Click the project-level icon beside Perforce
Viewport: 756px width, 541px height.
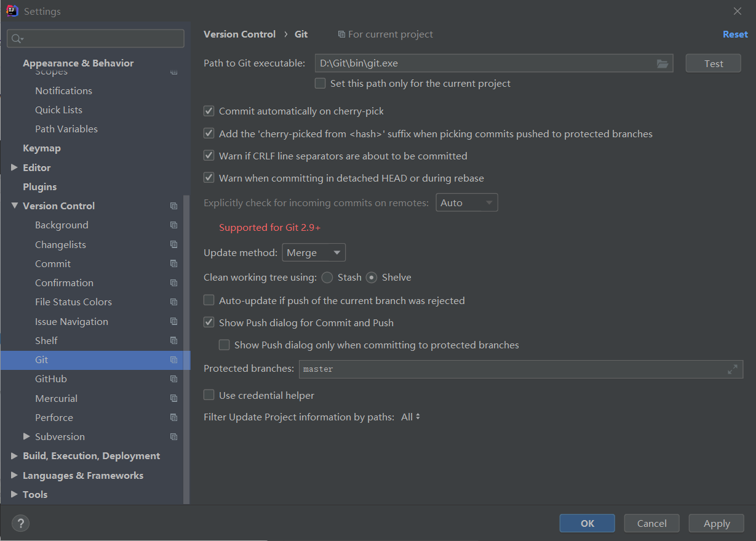(173, 417)
